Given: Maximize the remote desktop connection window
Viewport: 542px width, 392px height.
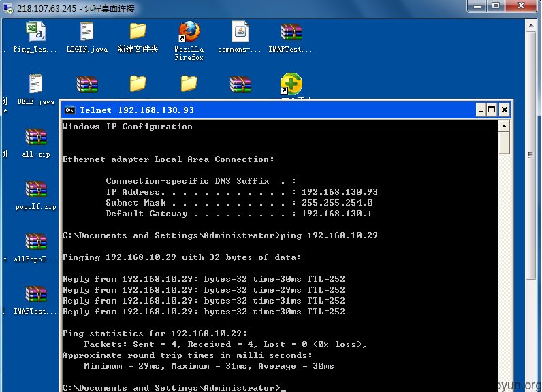Looking at the screenshot, I should (496, 6).
